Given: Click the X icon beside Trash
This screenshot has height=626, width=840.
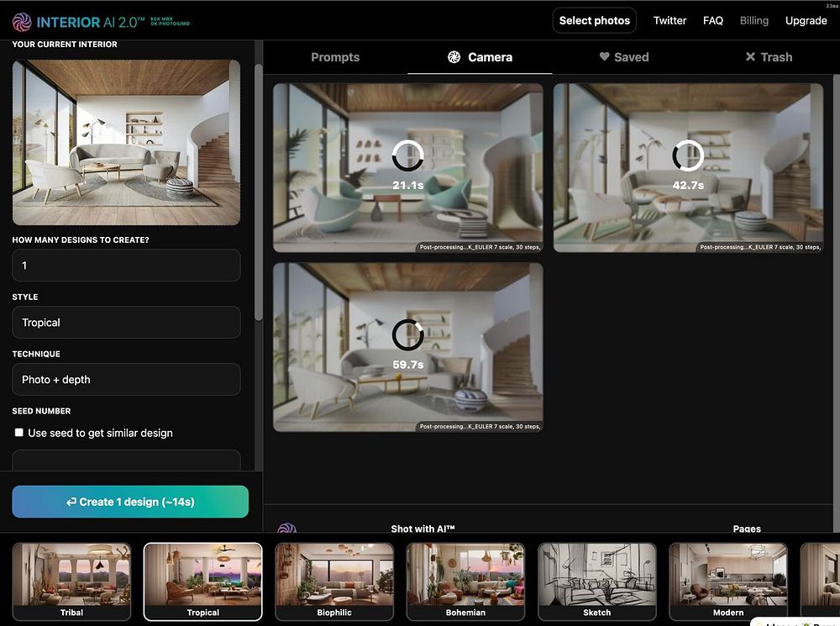Looking at the screenshot, I should click(750, 56).
